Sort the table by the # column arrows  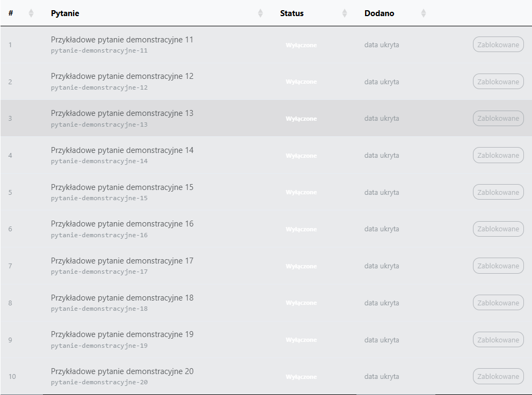coord(31,13)
